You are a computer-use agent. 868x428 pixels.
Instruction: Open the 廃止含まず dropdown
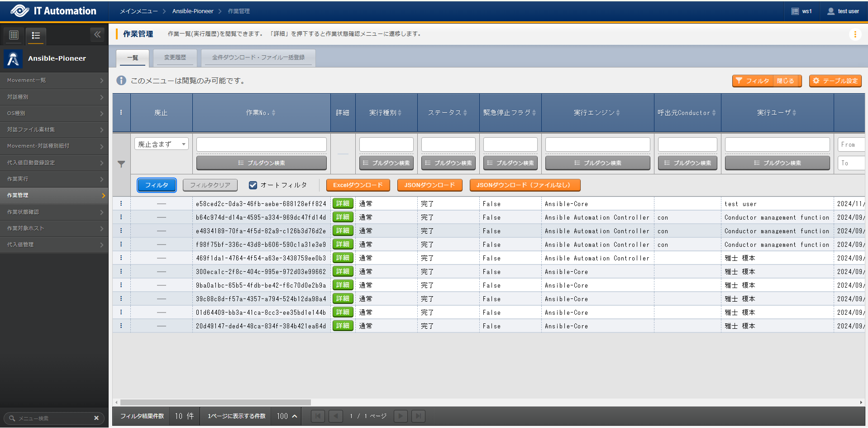coord(161,144)
